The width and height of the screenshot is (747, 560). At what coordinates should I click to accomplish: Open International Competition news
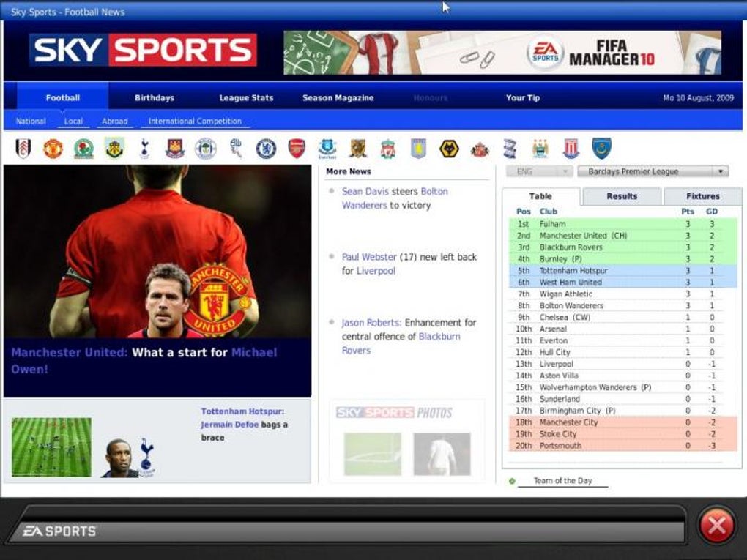point(195,121)
